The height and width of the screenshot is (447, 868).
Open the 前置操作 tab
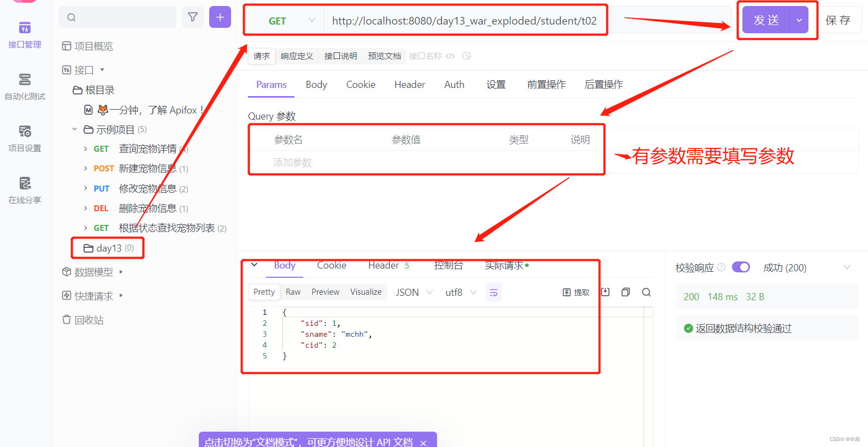click(546, 85)
